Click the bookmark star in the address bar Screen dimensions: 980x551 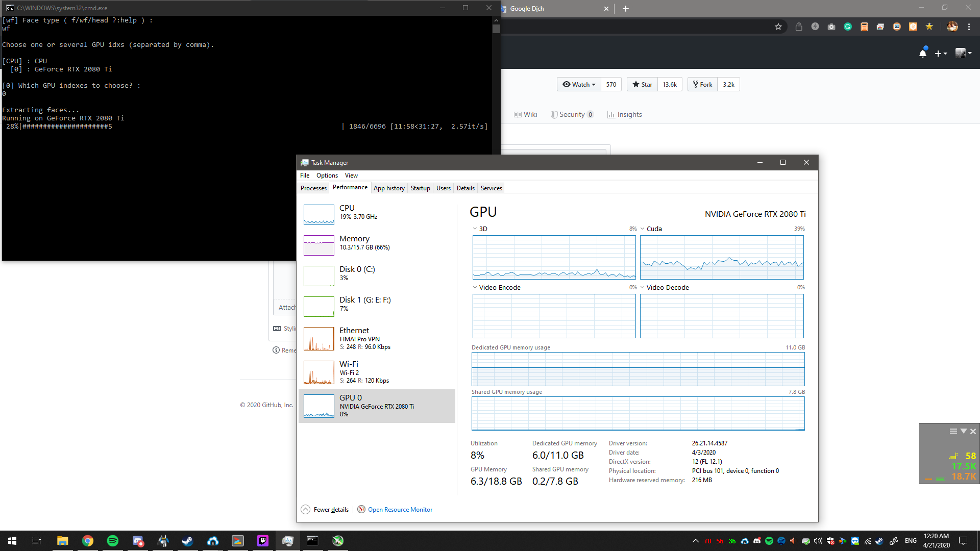pyautogui.click(x=778, y=27)
